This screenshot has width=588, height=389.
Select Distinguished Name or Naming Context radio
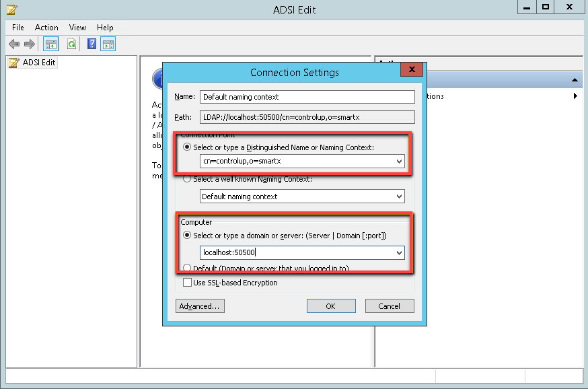click(187, 147)
